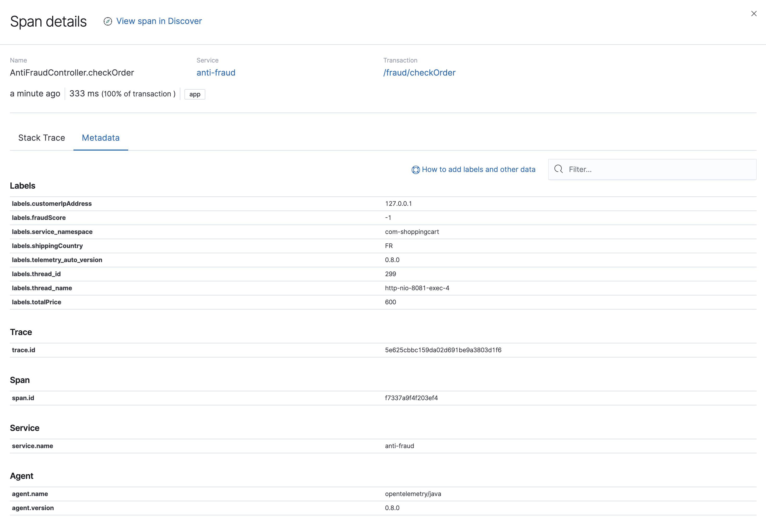The image size is (766, 532).
Task: Click the 333 ms duration text
Action: coord(84,94)
